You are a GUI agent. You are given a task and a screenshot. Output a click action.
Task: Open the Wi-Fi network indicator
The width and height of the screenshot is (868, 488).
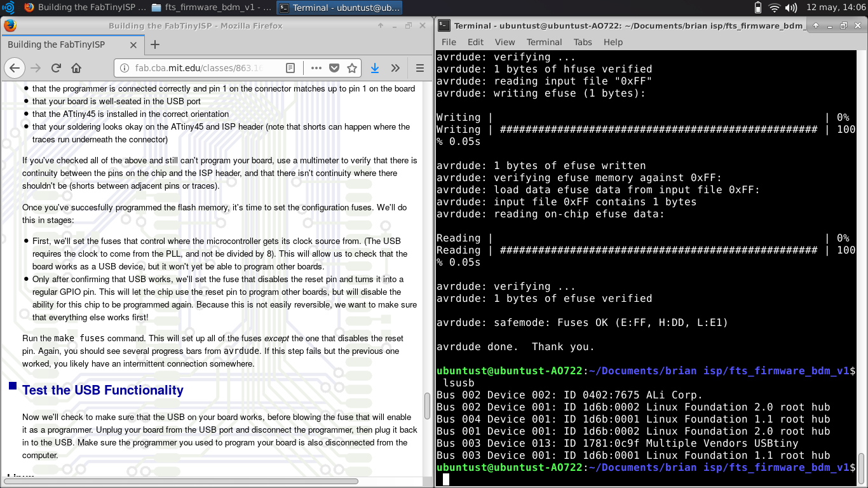coord(774,8)
